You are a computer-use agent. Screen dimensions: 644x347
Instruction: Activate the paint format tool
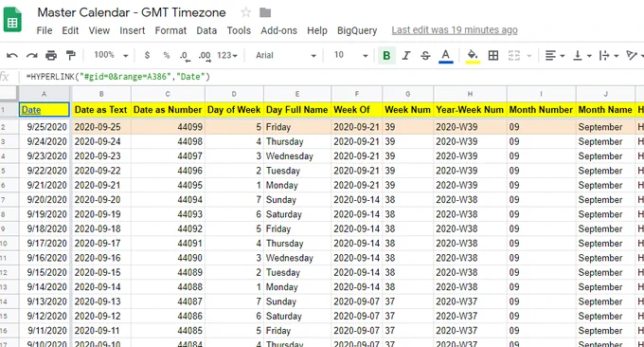(x=71, y=55)
